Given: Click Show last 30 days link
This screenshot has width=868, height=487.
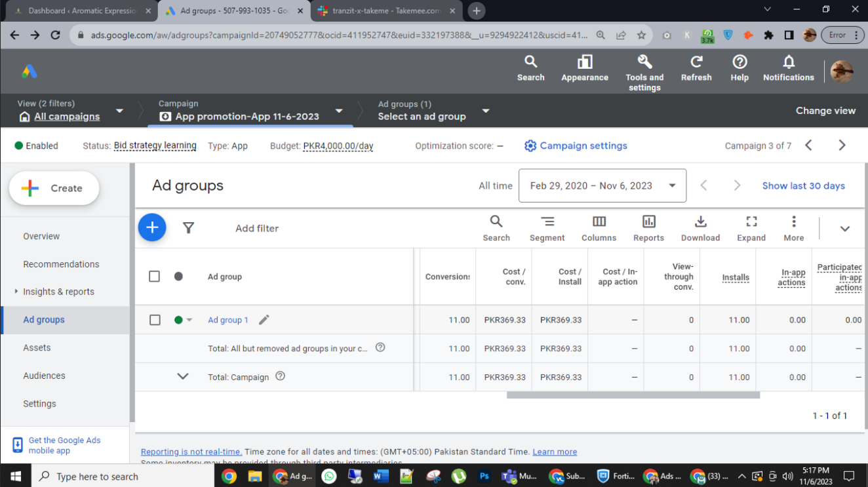Looking at the screenshot, I should [x=803, y=185].
